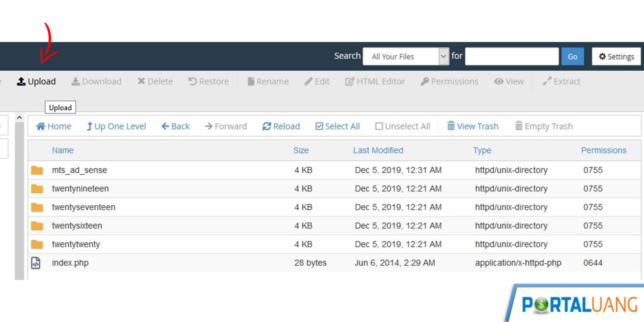Click Empty Trash
Screen dimensions: 644x322
[544, 126]
